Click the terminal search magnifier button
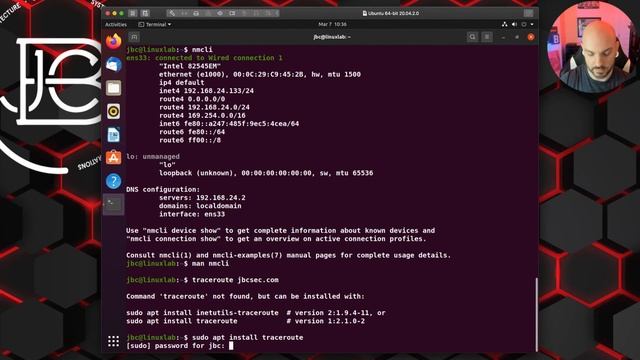 click(x=472, y=37)
